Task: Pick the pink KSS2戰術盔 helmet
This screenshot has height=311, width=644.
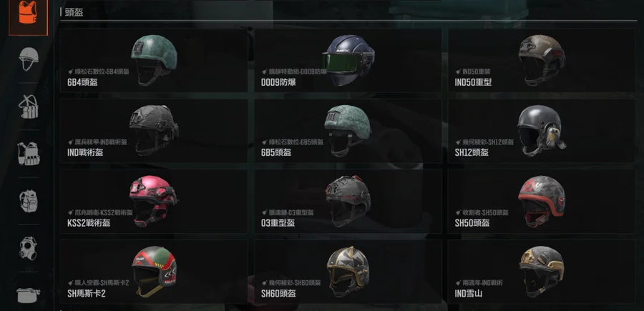Action: pyautogui.click(x=154, y=201)
